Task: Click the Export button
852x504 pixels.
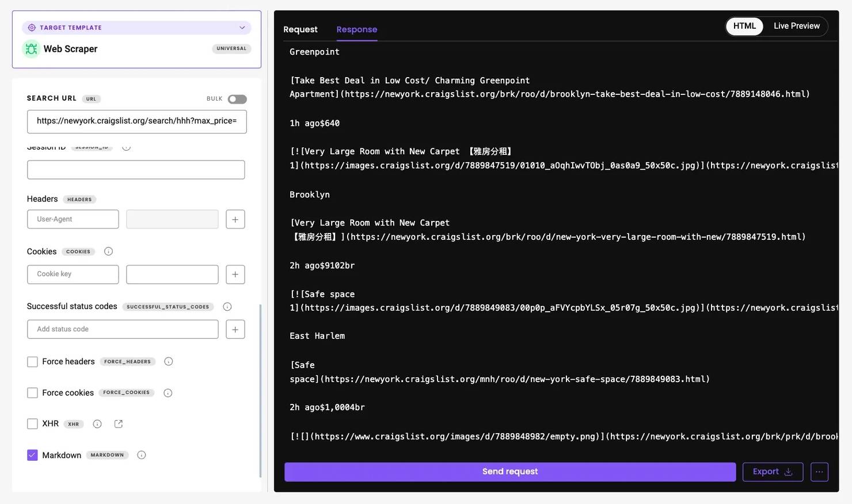Action: click(x=772, y=472)
